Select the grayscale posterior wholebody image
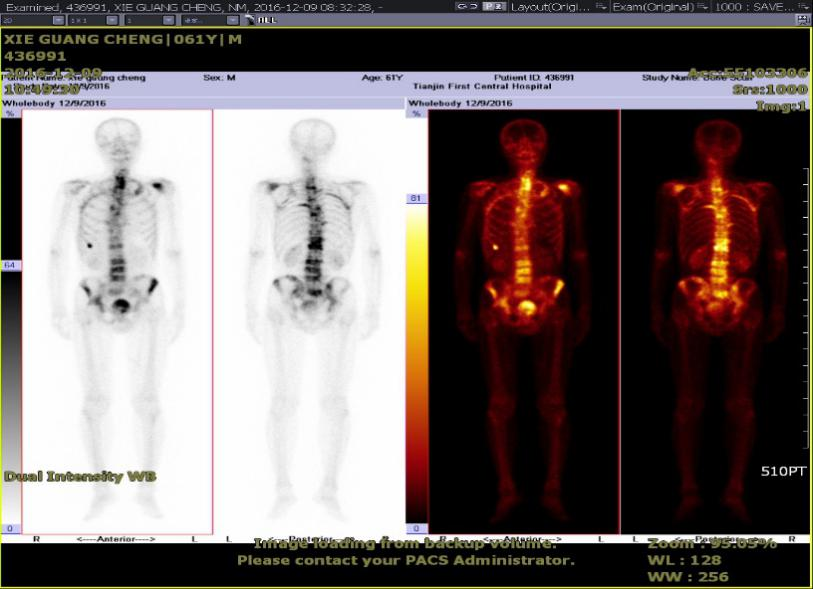The height and width of the screenshot is (589, 813). coord(309,321)
